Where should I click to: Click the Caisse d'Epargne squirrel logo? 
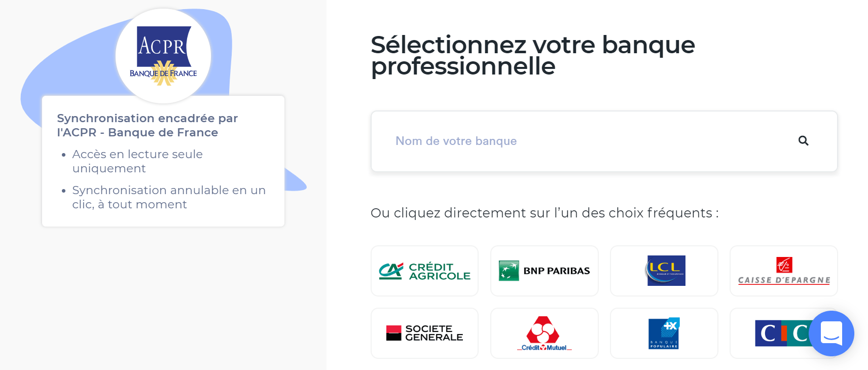tap(784, 265)
